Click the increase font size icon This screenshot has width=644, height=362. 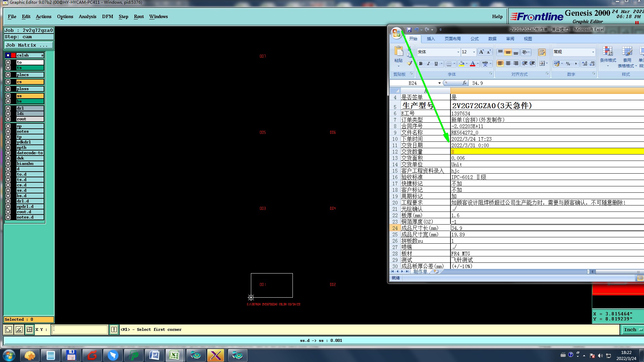481,52
